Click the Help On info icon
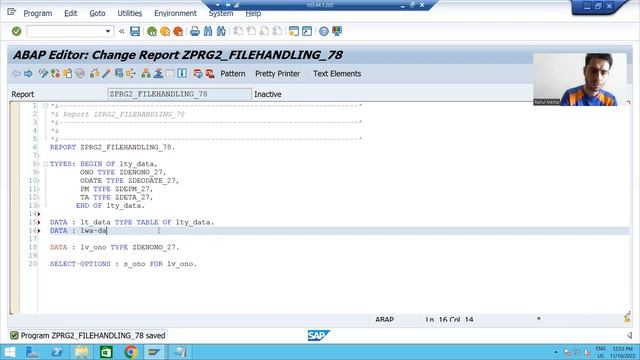 [182, 73]
